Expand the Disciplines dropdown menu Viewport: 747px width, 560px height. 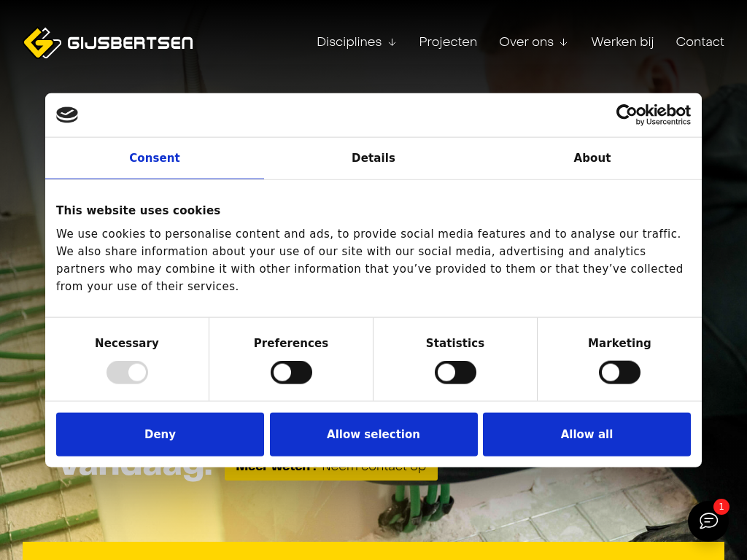(x=356, y=42)
